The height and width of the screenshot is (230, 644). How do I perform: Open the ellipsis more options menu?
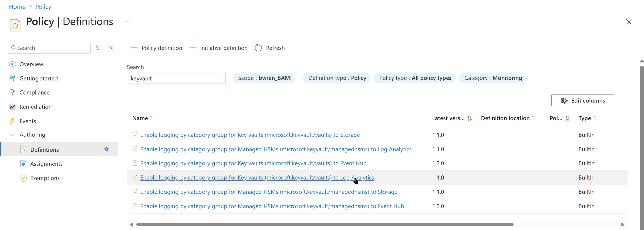pos(128,22)
